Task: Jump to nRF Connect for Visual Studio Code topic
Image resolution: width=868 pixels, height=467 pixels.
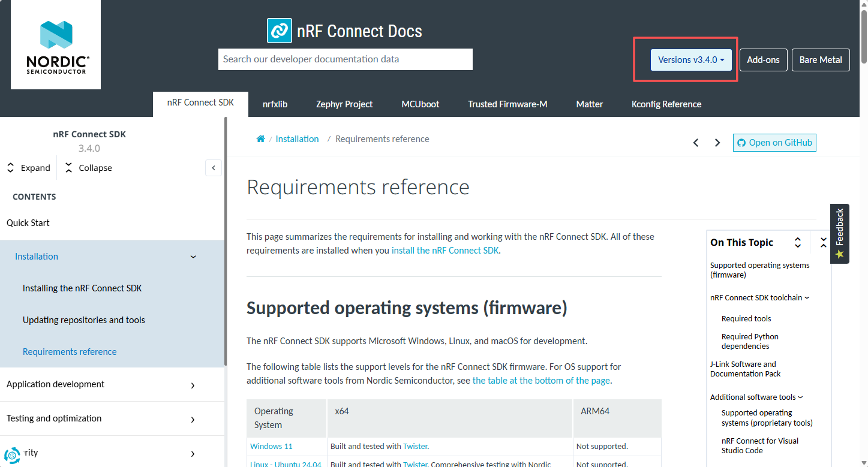Action: click(760, 445)
